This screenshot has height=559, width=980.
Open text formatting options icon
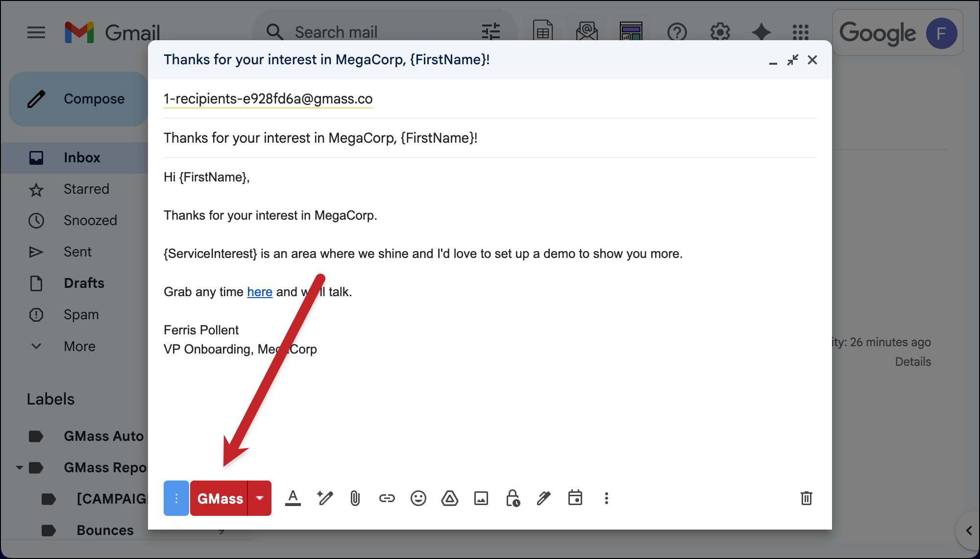[293, 498]
